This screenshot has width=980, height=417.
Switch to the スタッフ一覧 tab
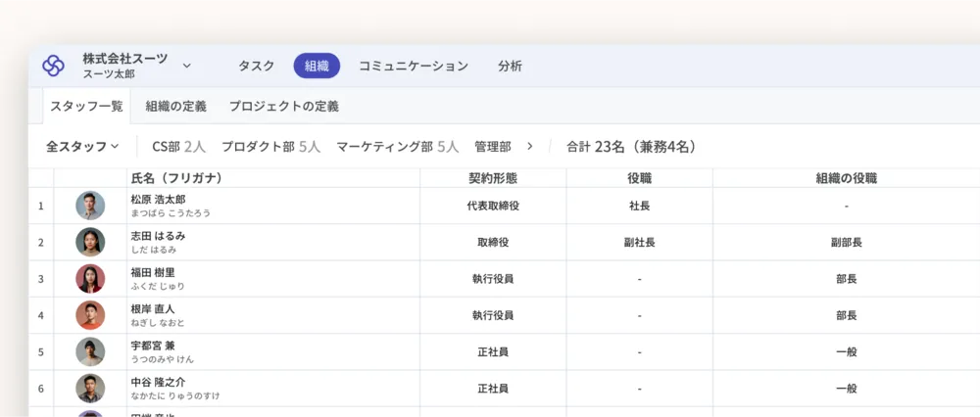(87, 106)
